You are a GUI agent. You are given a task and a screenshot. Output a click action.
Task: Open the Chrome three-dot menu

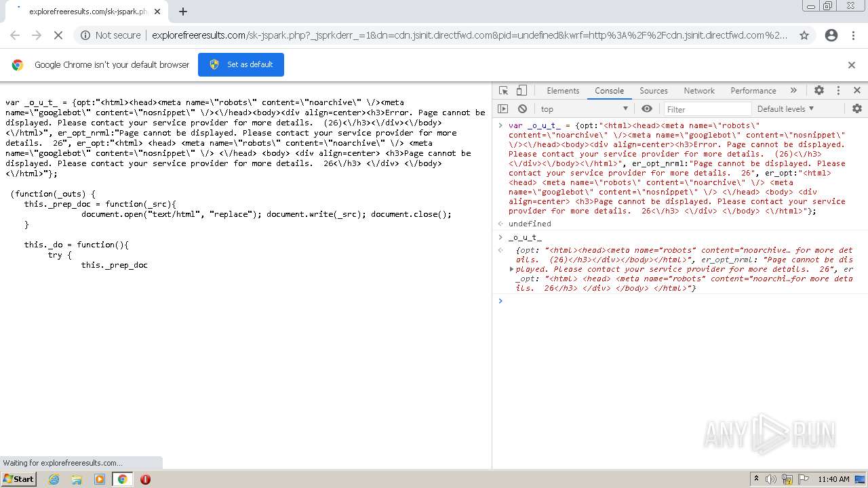(853, 35)
